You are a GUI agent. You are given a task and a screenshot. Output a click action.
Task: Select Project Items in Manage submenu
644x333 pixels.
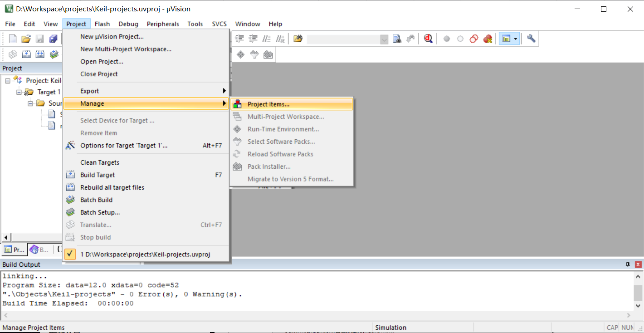pyautogui.click(x=292, y=104)
